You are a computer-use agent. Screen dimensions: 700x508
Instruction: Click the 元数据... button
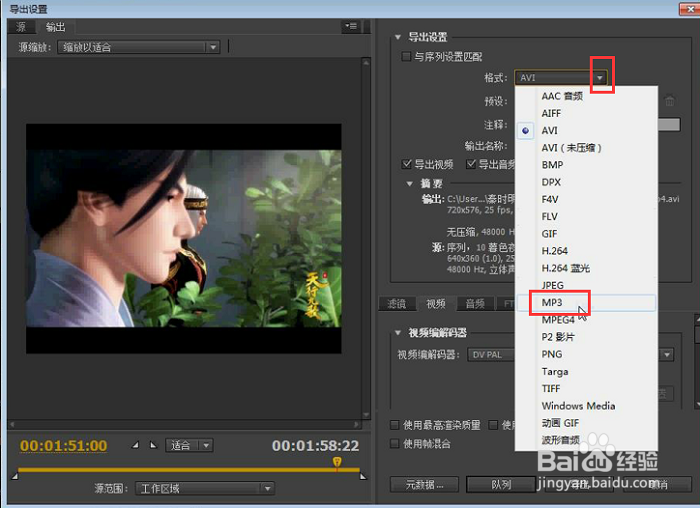point(424,484)
